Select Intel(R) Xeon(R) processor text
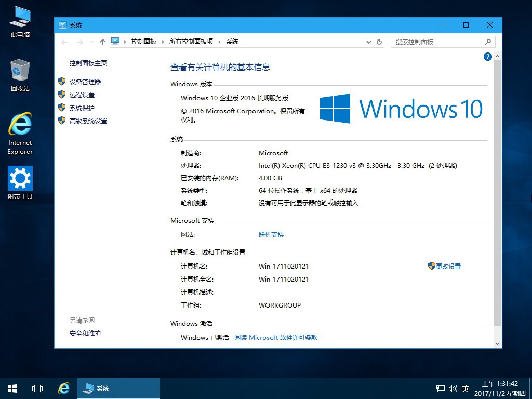This screenshot has width=532, height=399. click(x=357, y=166)
